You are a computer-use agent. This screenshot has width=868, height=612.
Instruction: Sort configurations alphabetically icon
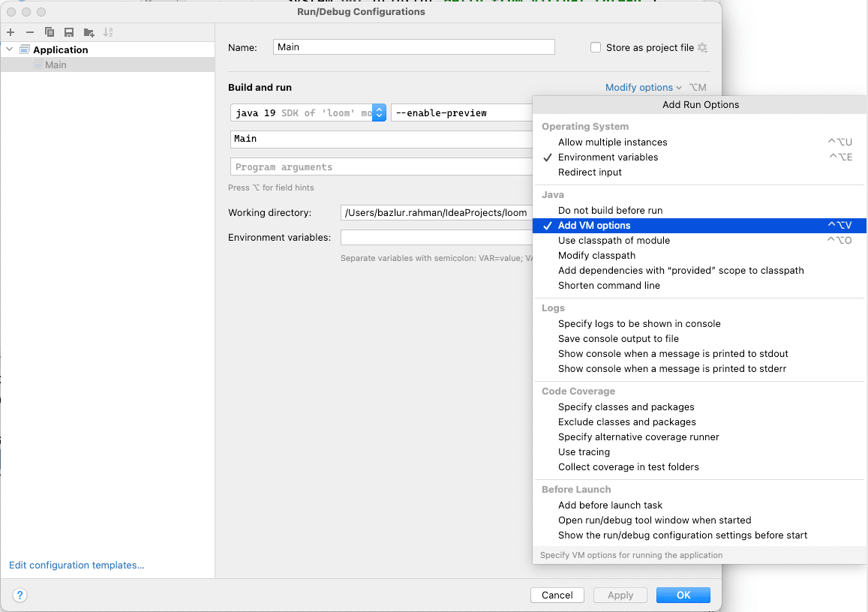pyautogui.click(x=109, y=32)
